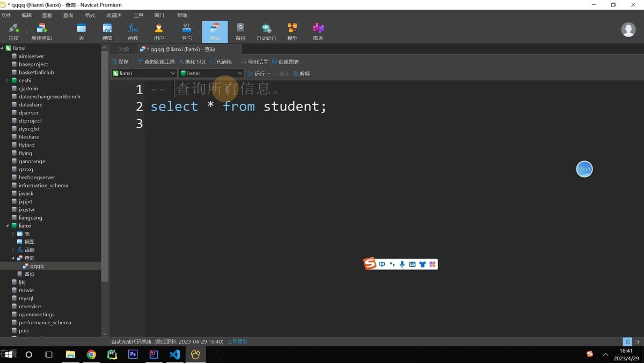Click the sidebar vertical scrollbar
644x363 pixels.
pyautogui.click(x=105, y=166)
